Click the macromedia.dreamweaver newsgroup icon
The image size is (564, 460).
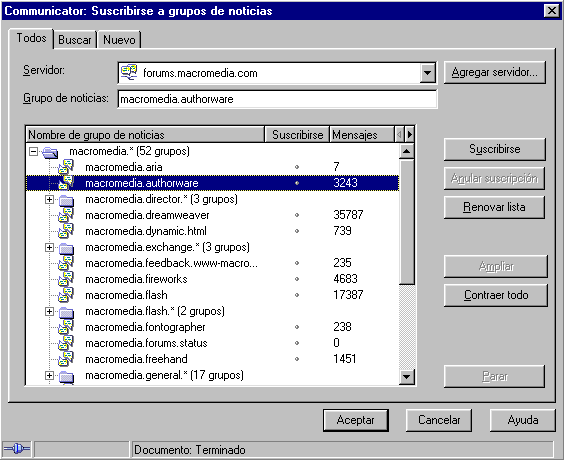[x=66, y=215]
